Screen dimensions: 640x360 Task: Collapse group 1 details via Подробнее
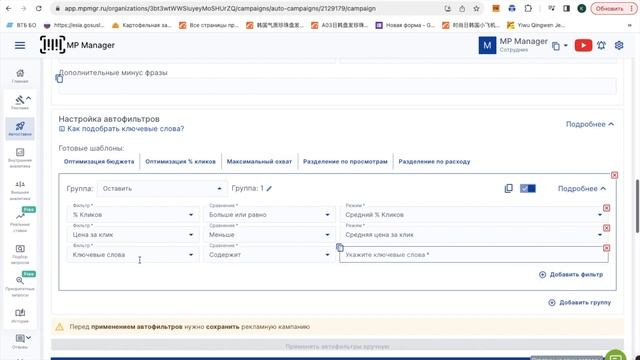pos(582,189)
